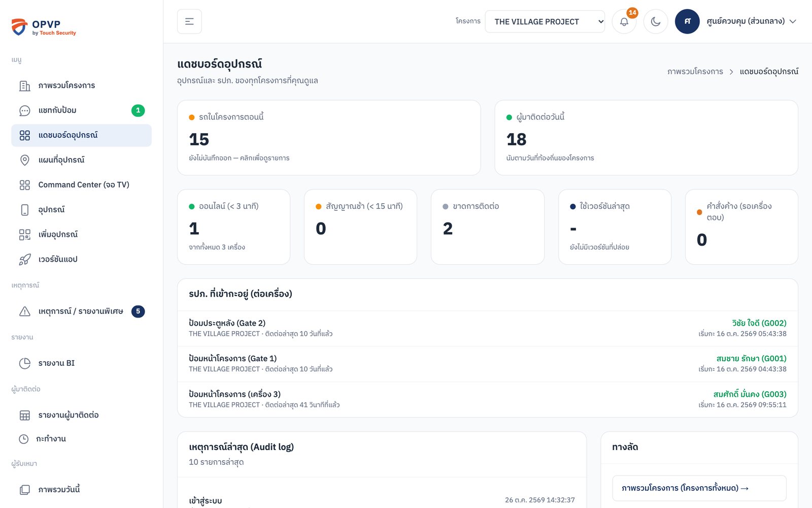Click เพิ่มอุปกรณ์ QR code icon

[24, 235]
